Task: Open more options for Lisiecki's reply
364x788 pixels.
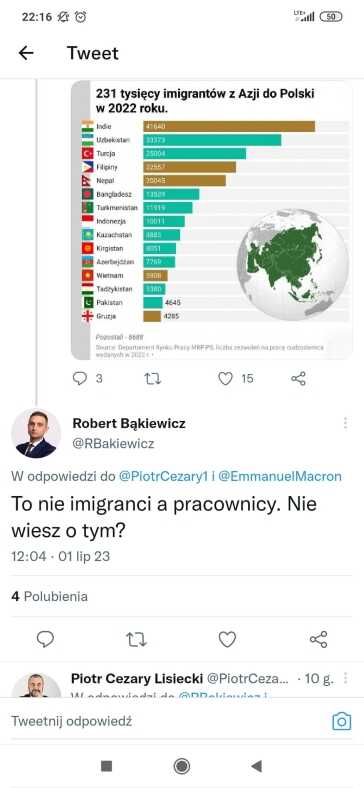Action: [x=345, y=678]
